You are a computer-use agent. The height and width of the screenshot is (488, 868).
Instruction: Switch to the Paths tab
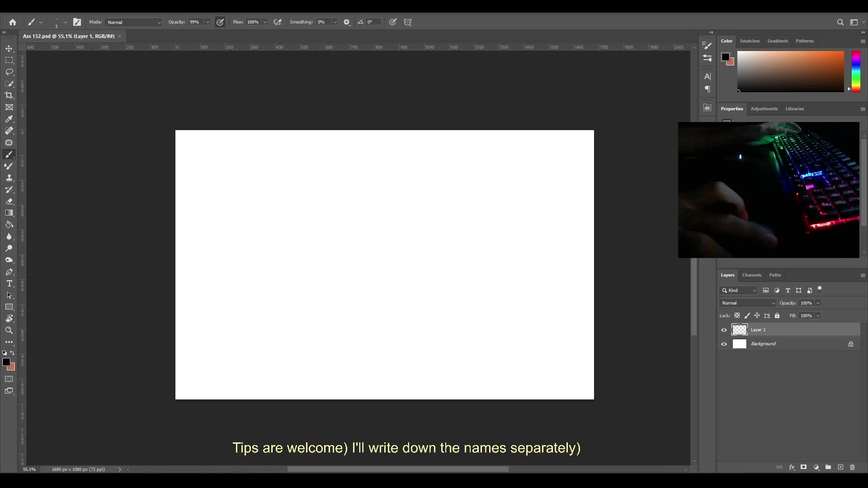[x=775, y=275]
